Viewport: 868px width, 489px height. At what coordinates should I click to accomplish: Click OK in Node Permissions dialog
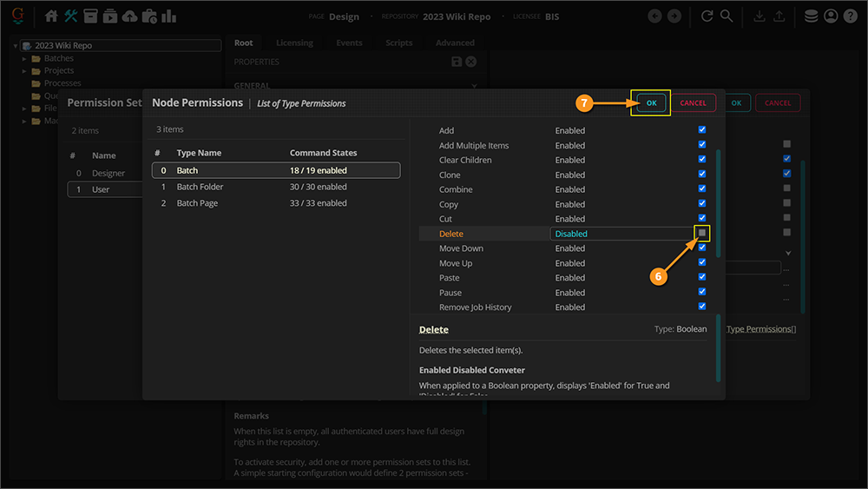[x=651, y=103]
